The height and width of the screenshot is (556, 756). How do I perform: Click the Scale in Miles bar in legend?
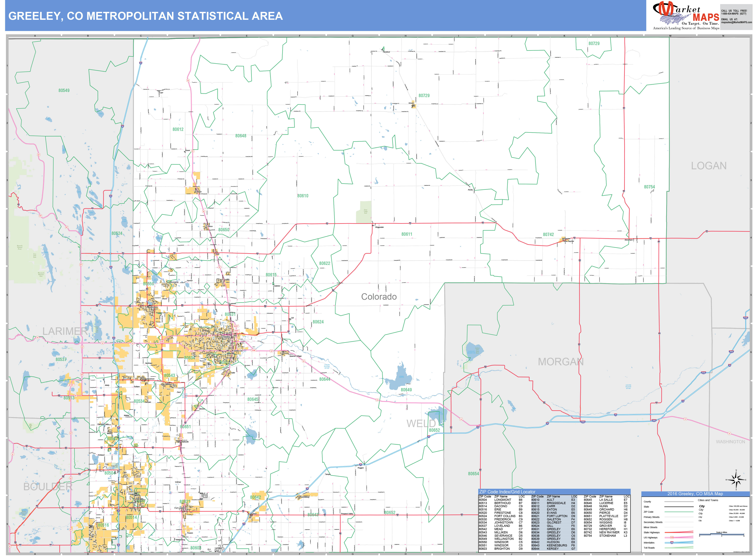tap(721, 534)
